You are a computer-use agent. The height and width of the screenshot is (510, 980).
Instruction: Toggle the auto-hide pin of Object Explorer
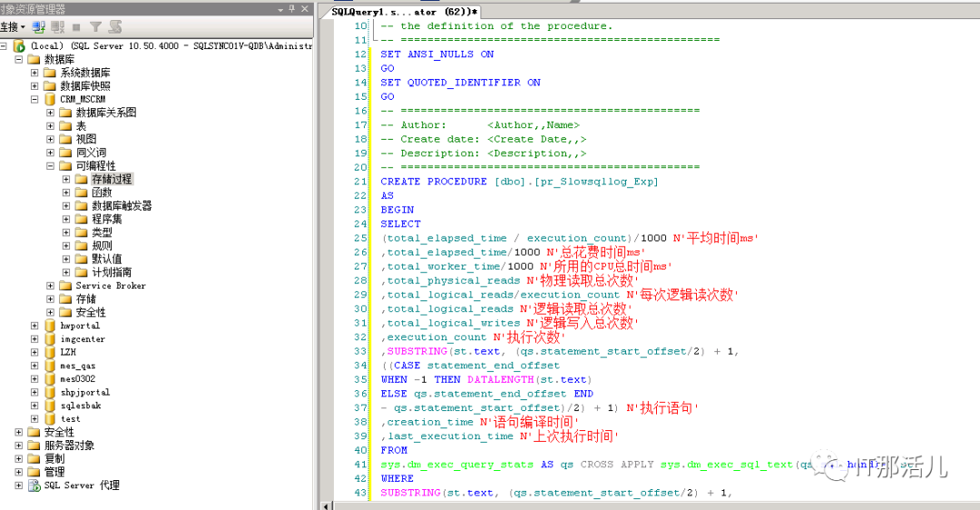[x=292, y=9]
